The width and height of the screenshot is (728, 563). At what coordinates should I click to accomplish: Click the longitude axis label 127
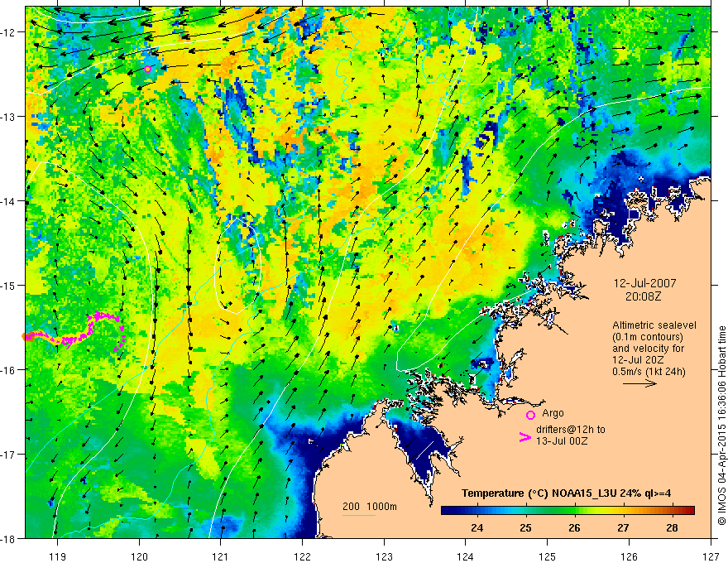click(x=711, y=556)
